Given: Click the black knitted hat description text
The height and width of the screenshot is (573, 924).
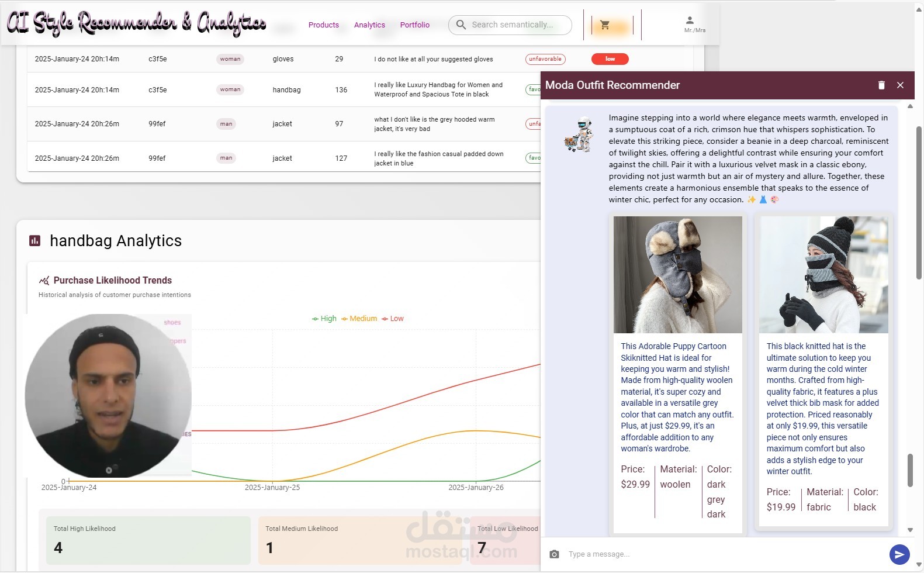Looking at the screenshot, I should pos(823,409).
